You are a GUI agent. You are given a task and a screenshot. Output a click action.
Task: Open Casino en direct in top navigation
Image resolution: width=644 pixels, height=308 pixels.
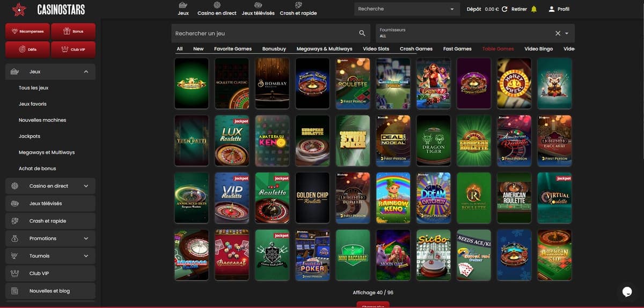click(217, 9)
